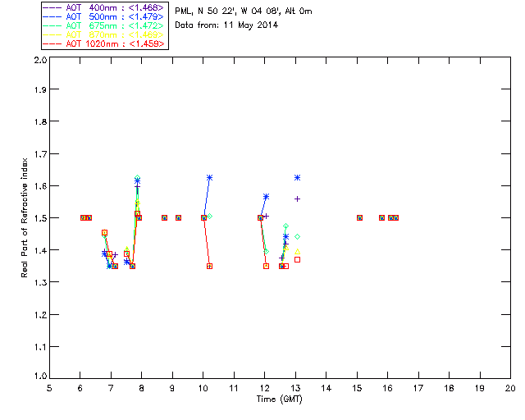Click the AOT 500nm legend entry

coord(103,16)
